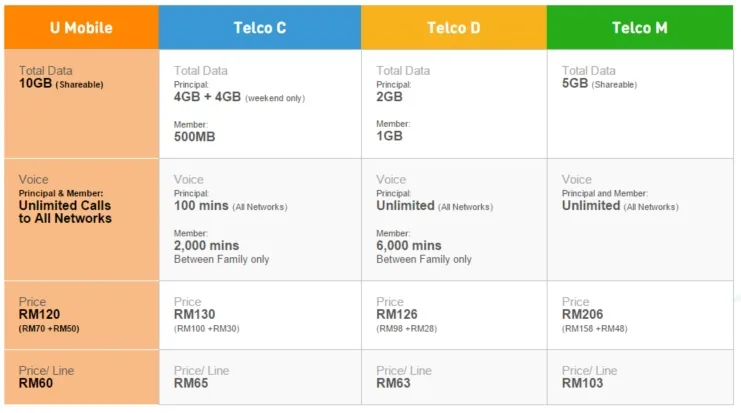The height and width of the screenshot is (413, 741).
Task: Click Telco D 1GB member data
Action: (389, 136)
